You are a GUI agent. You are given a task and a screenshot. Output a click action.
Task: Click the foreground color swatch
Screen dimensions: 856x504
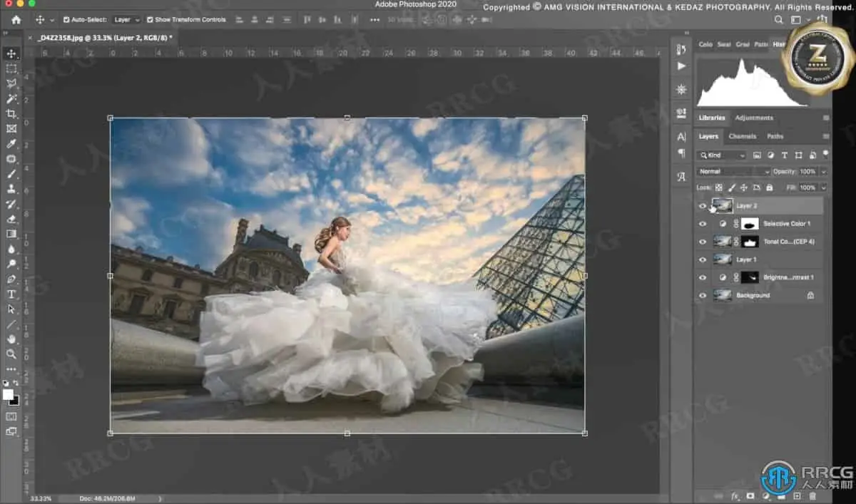tap(8, 394)
